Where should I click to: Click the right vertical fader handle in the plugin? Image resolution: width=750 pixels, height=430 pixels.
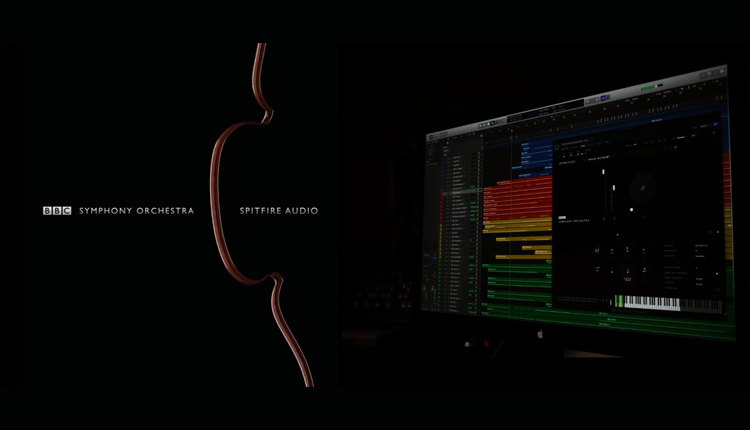[613, 187]
